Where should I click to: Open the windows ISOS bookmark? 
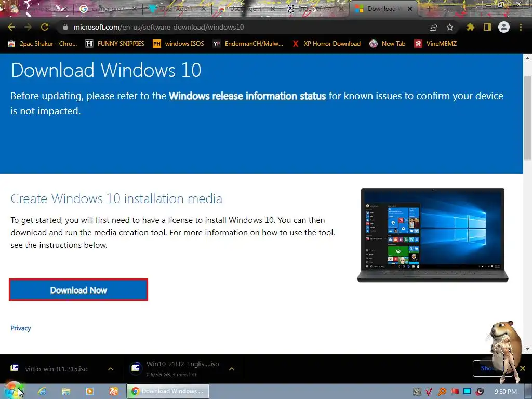179,44
